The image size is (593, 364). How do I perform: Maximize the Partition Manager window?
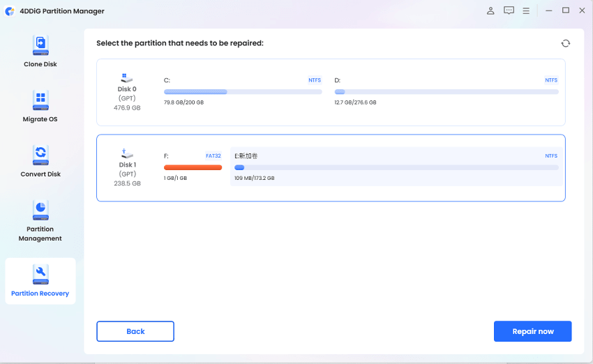(565, 10)
